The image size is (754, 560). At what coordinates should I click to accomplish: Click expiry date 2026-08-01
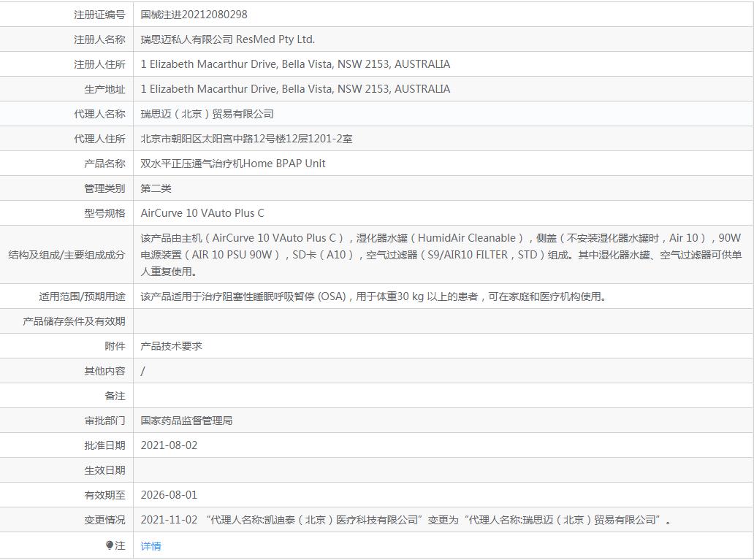[x=169, y=494]
